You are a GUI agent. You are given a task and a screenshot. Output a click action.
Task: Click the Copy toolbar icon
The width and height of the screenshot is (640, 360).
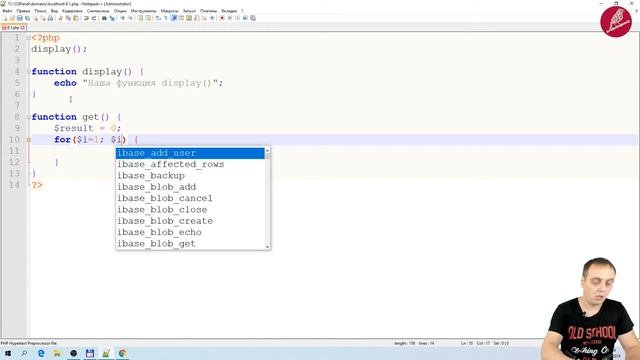pos(68,18)
